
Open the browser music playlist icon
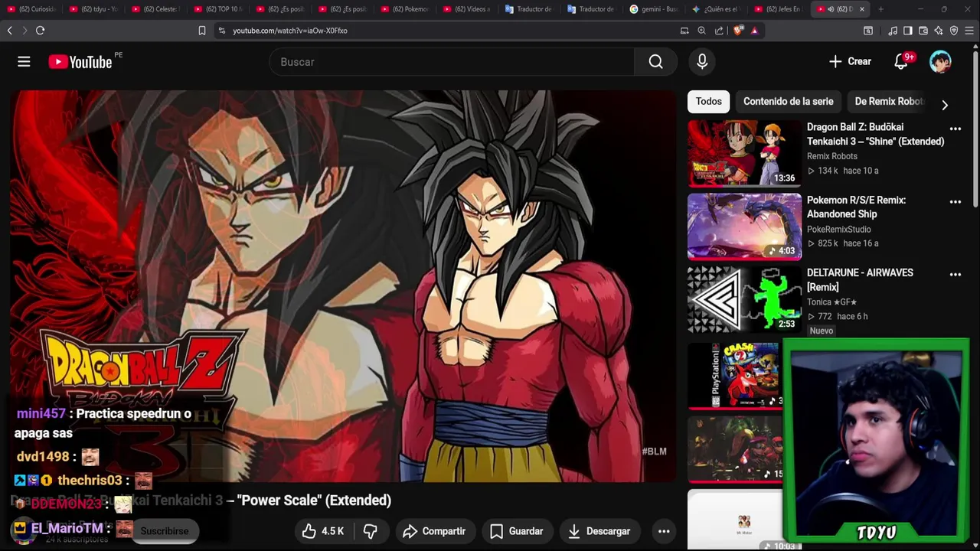point(893,31)
